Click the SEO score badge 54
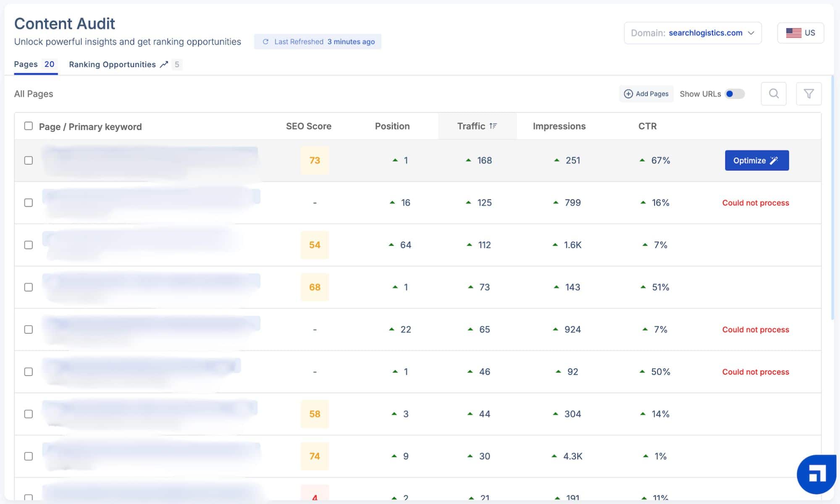The height and width of the screenshot is (504, 840). 315,245
